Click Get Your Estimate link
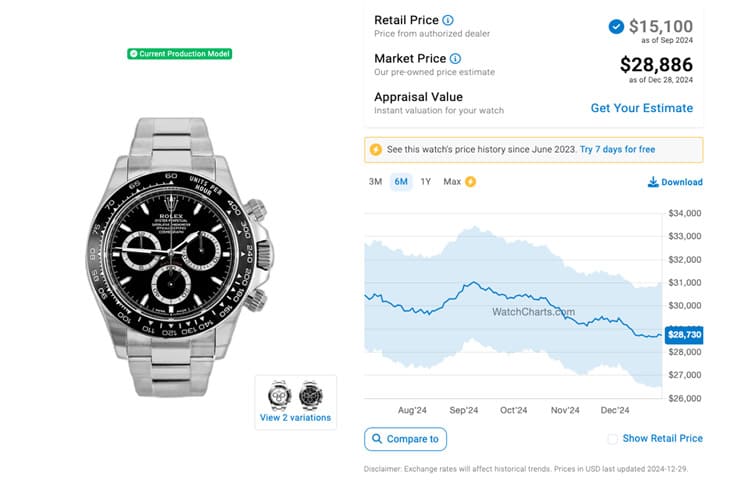Viewport: 730px width, 482px height. (641, 108)
